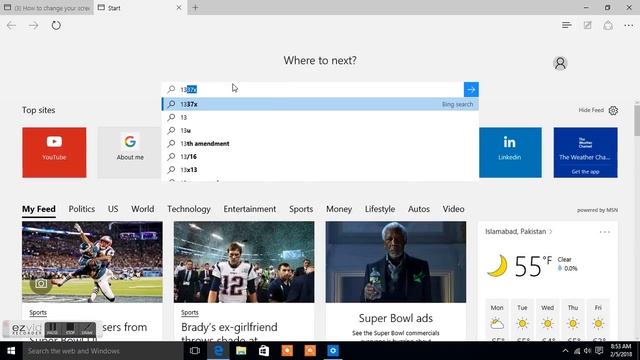Select the World feed tab
Viewport: 640px width, 360px height.
pos(142,209)
